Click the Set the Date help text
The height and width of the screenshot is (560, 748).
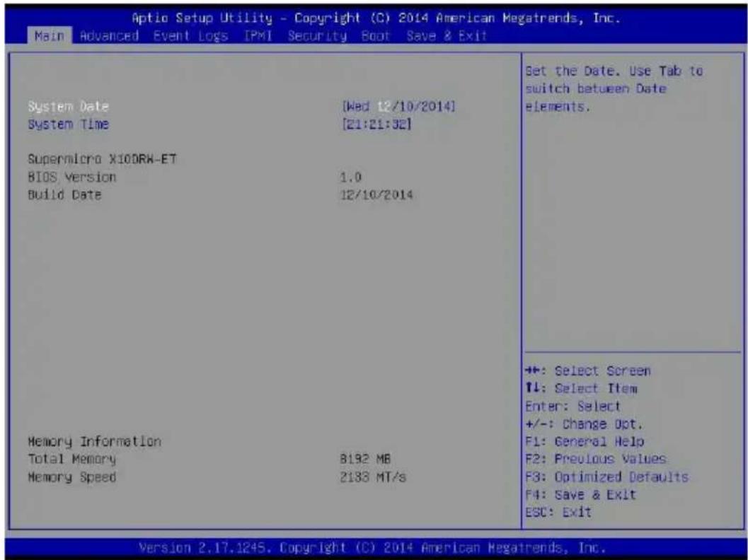[x=614, y=89]
